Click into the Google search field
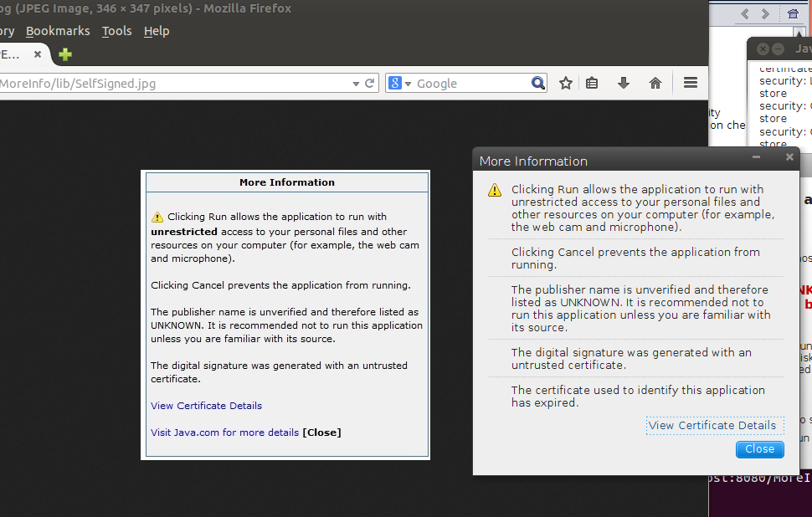812x517 pixels. tap(469, 83)
